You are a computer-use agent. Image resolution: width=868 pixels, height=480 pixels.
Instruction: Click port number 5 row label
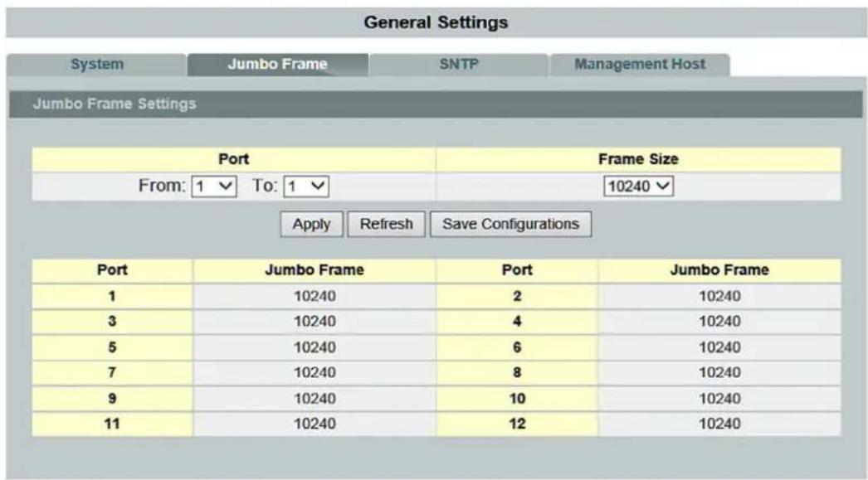click(x=112, y=347)
